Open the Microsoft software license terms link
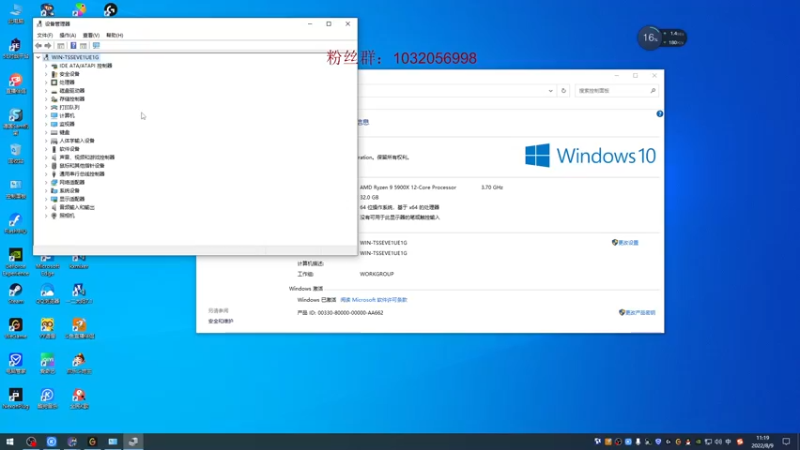The height and width of the screenshot is (450, 800). pyautogui.click(x=373, y=300)
